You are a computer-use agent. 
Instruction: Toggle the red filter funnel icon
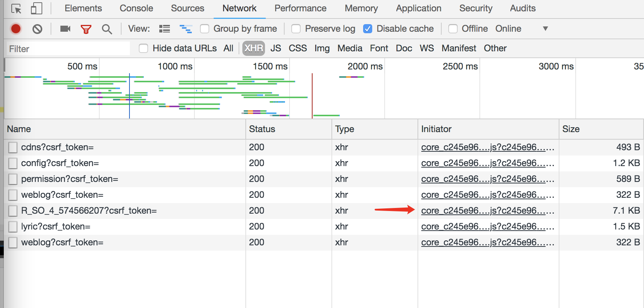click(86, 29)
